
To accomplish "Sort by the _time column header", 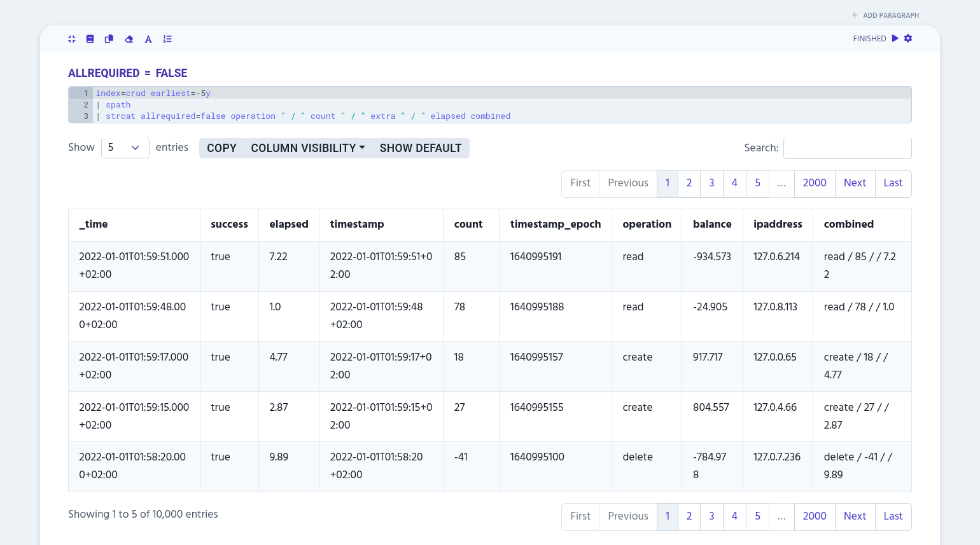I will [134, 225].
